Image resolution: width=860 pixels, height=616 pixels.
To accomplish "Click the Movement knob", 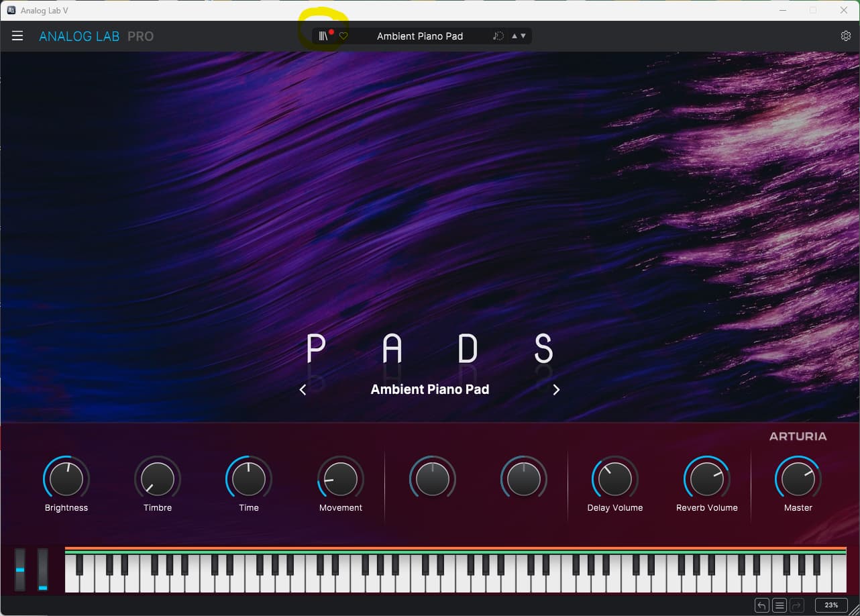I will click(341, 479).
